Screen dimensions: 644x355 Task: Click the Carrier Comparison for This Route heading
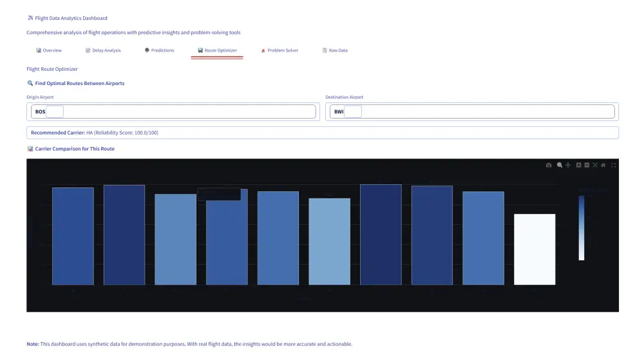(x=71, y=149)
